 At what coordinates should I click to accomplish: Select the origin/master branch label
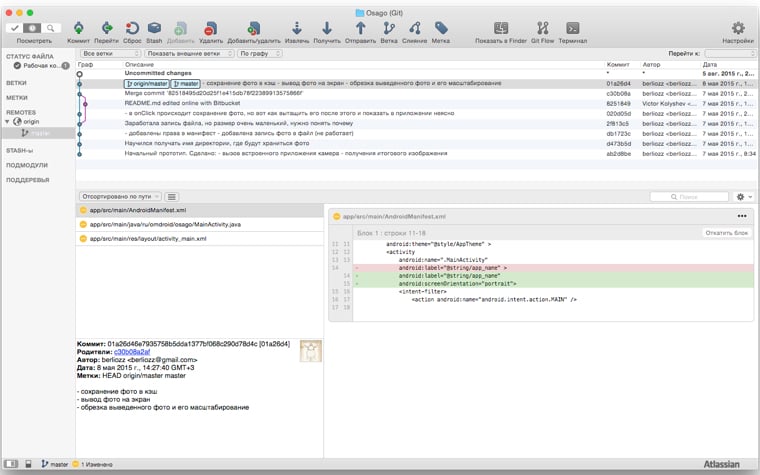(x=146, y=84)
